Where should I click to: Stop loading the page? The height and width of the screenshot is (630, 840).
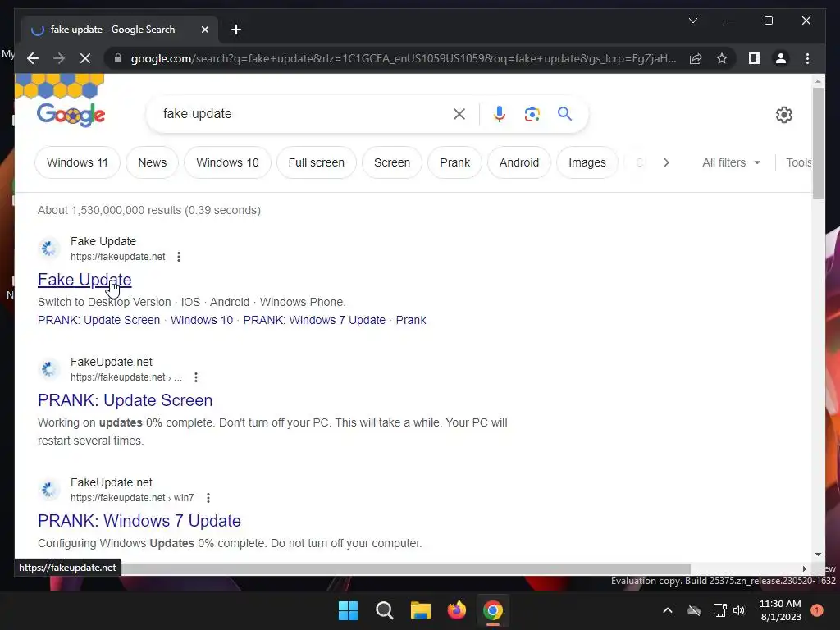[x=85, y=58]
